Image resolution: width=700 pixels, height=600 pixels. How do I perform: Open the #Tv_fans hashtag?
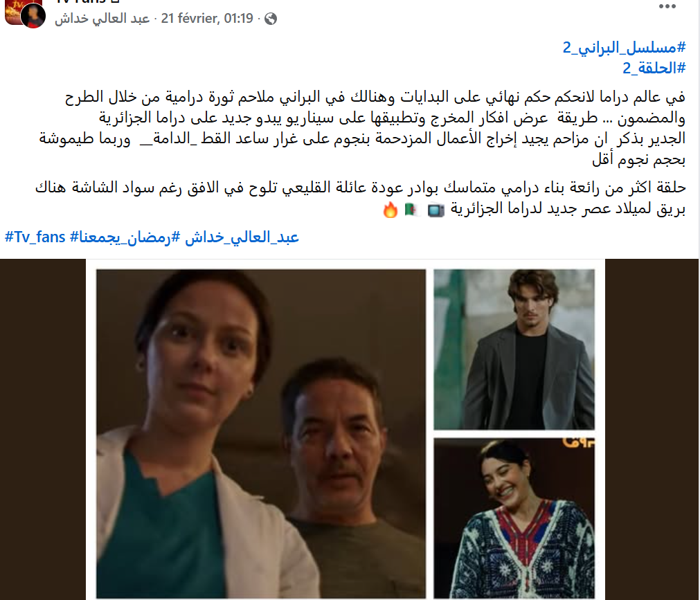(x=35, y=237)
